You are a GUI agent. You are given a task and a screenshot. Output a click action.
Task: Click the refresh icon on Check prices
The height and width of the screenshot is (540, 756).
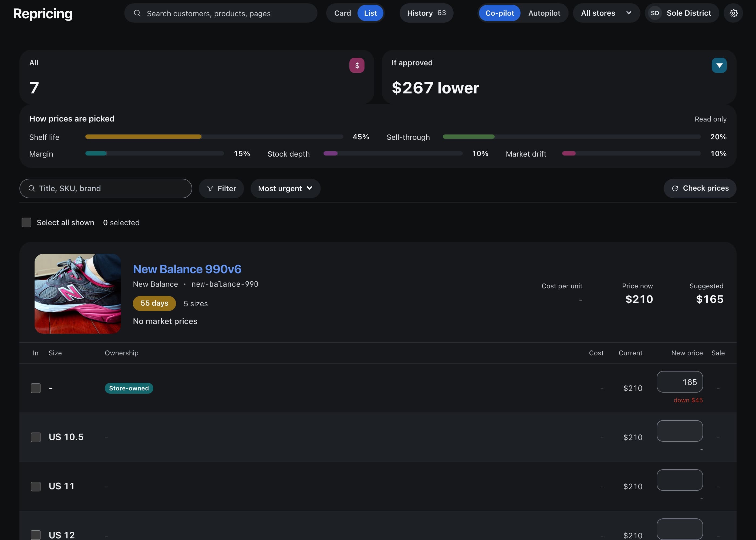[675, 188]
